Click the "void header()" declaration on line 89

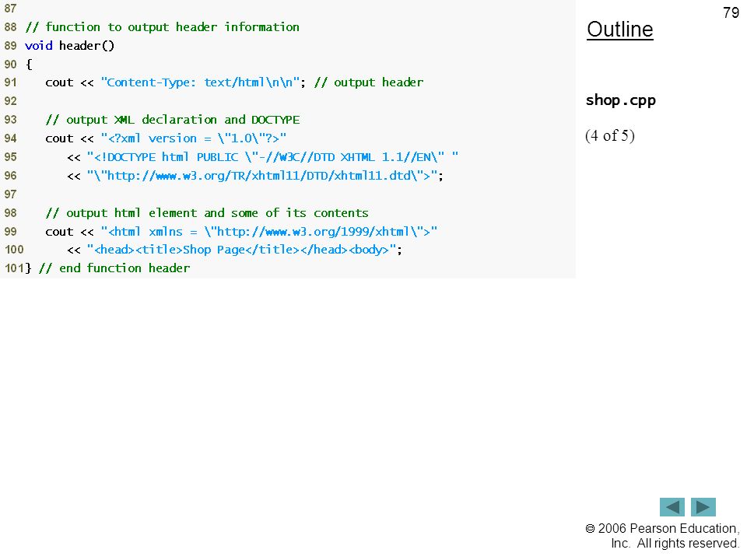[x=69, y=46]
